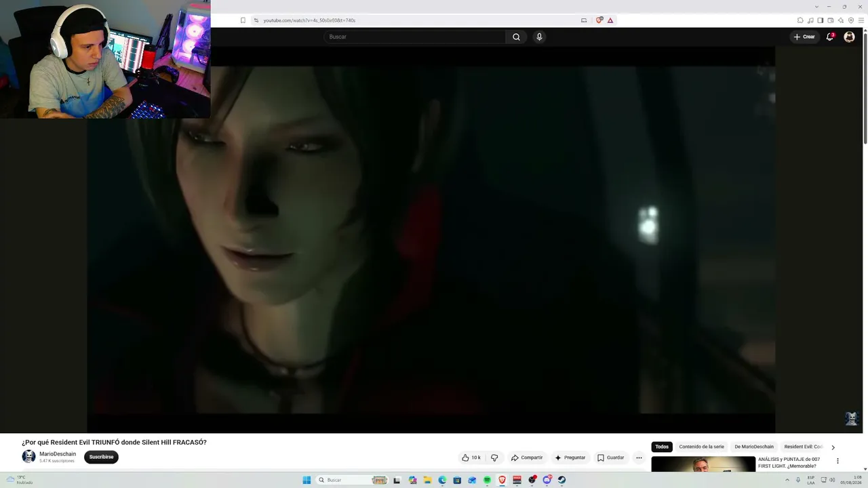Like the video with thumbs up
Viewport: 868px width, 488px height.
pyautogui.click(x=471, y=457)
